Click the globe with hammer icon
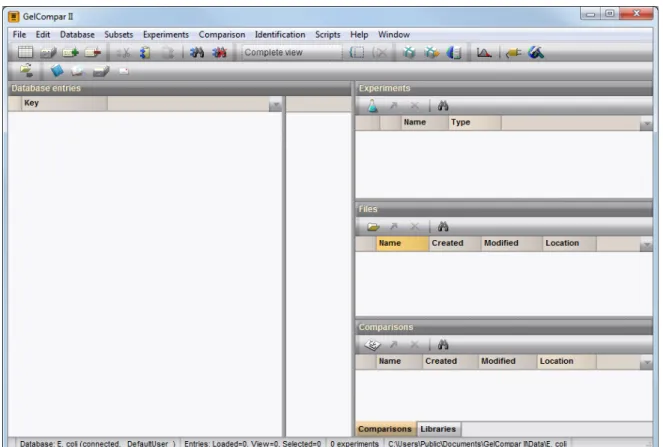The height and width of the screenshot is (447, 663). tap(536, 52)
